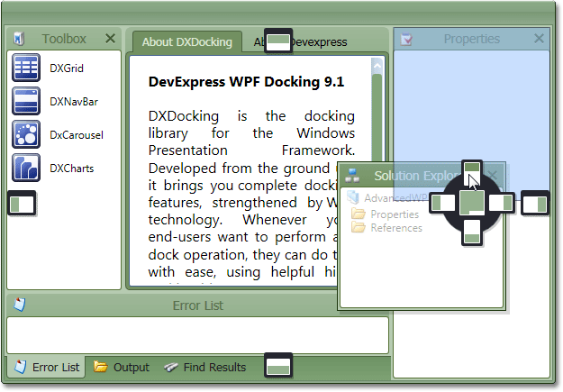563x392 pixels.
Task: Click the left-edge dock hint
Action: click(21, 204)
